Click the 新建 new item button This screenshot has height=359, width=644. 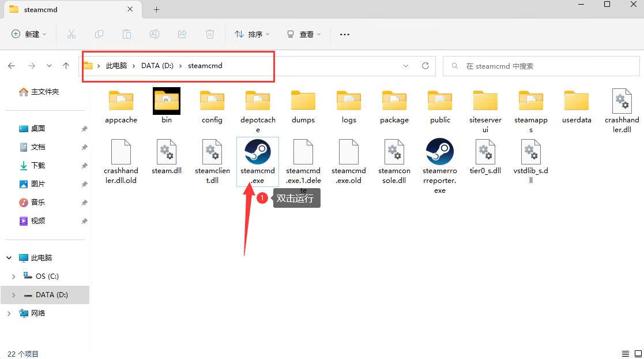pyautogui.click(x=29, y=35)
